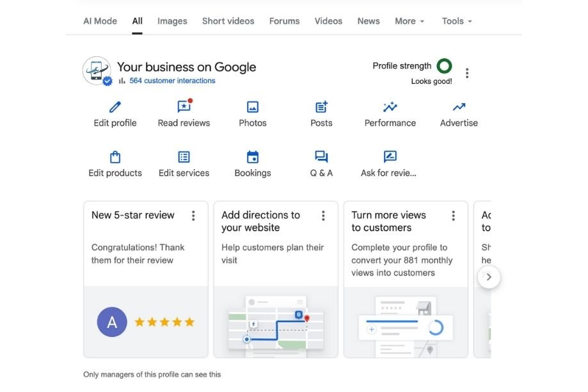Go to Forums tab
588x392 pixels.
pyautogui.click(x=284, y=21)
